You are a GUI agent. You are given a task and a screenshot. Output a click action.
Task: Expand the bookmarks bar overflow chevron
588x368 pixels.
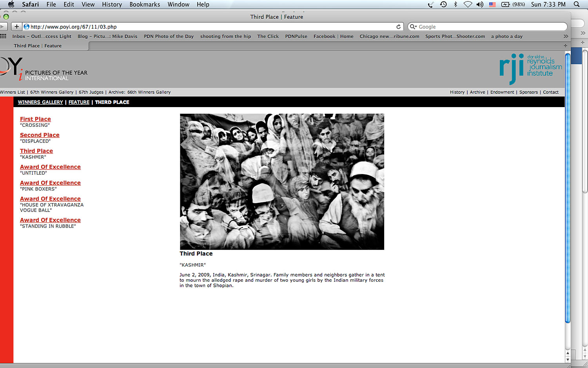[x=566, y=36]
